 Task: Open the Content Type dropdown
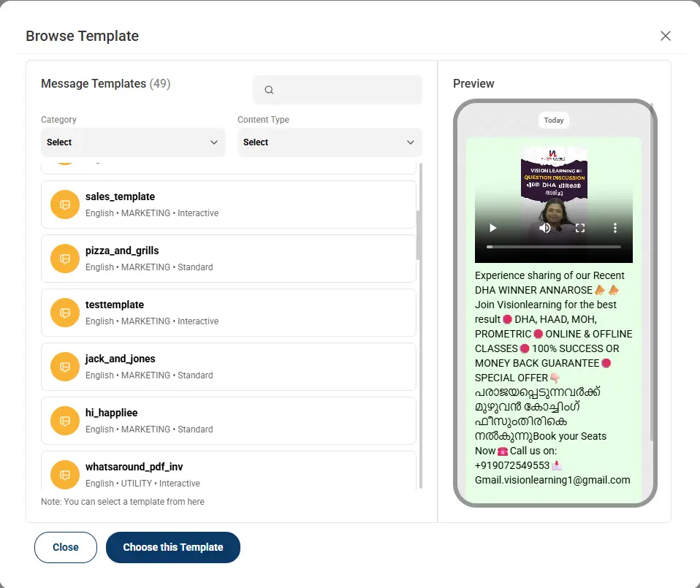(x=330, y=142)
